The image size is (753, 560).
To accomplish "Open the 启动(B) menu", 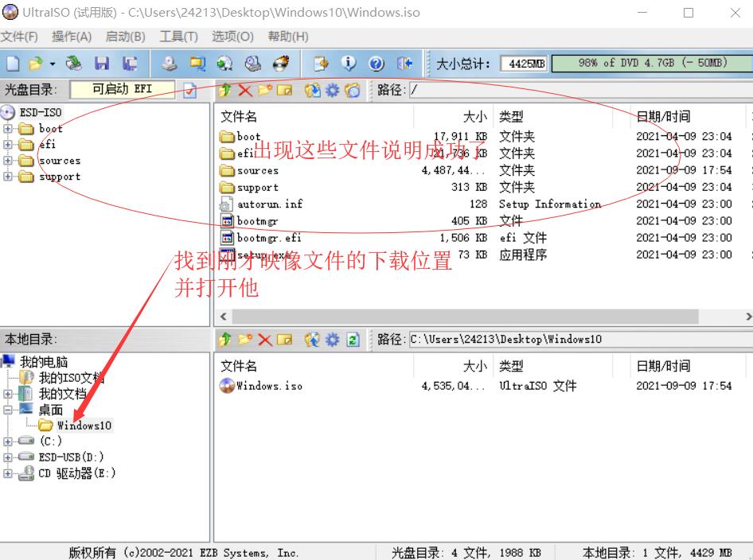I will 125,37.
